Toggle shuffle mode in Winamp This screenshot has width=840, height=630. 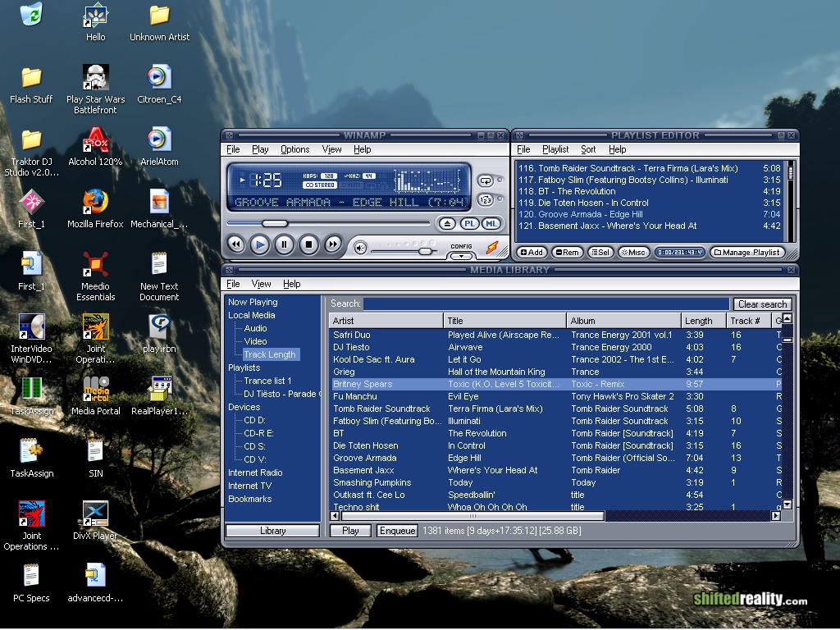(x=486, y=200)
